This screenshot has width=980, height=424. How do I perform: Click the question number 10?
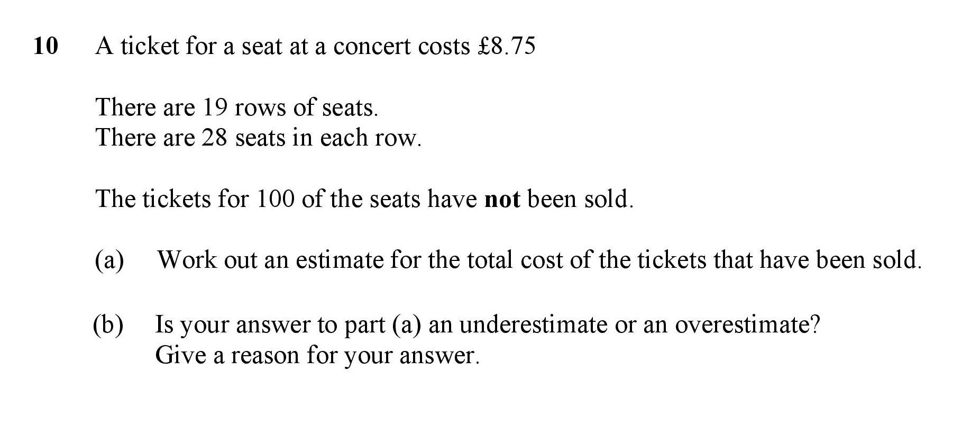click(x=45, y=46)
